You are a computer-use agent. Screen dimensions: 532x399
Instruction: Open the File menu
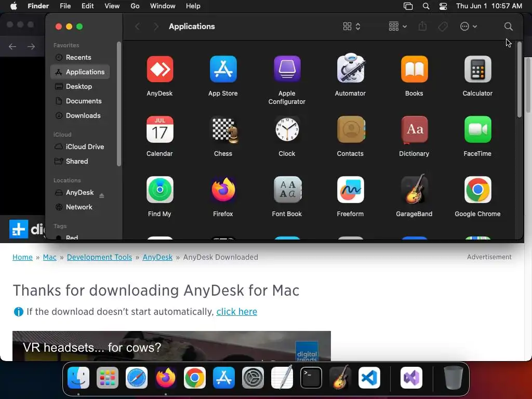click(65, 6)
